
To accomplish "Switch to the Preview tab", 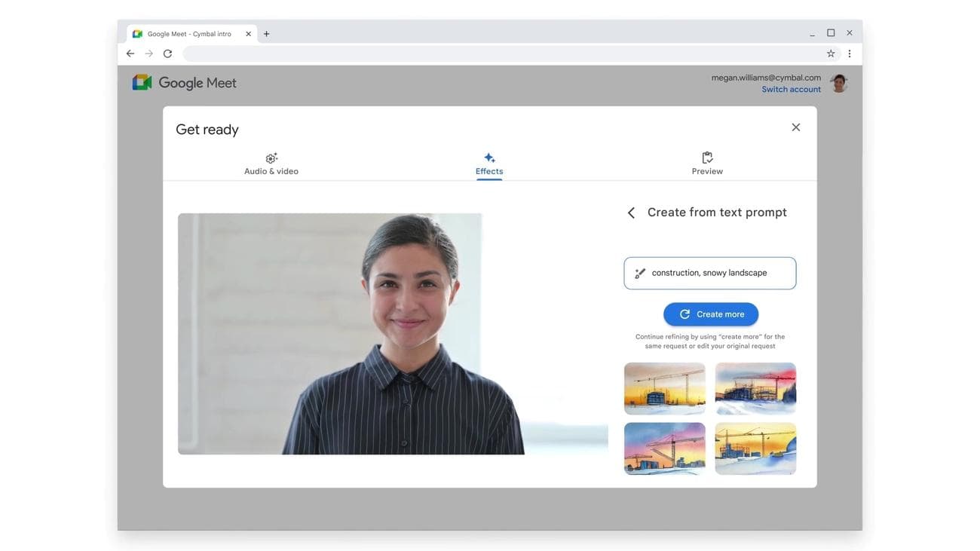I will tap(707, 164).
